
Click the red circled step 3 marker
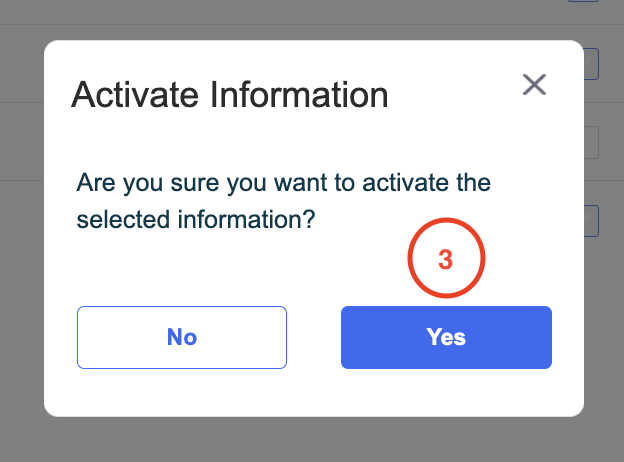(446, 258)
